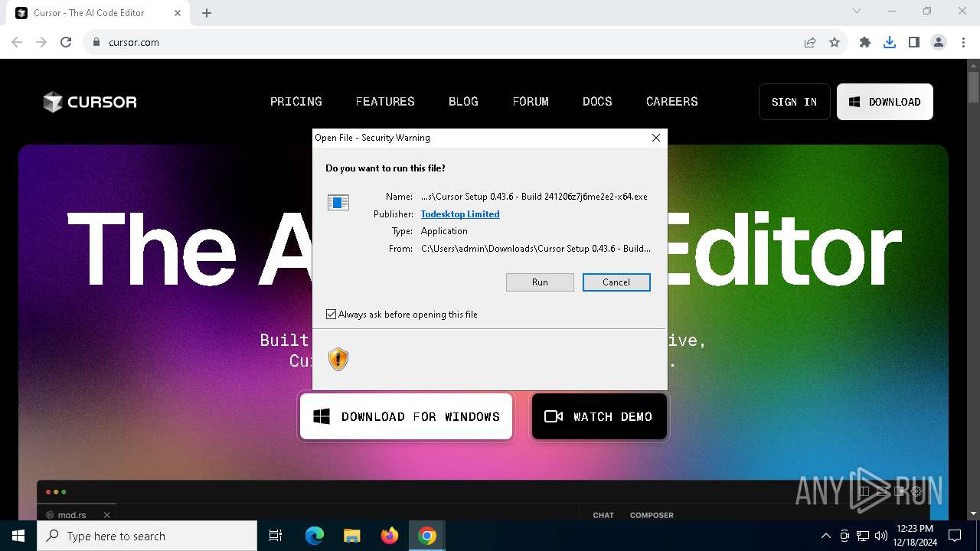Click the WATCH DEMO button

pyautogui.click(x=599, y=416)
